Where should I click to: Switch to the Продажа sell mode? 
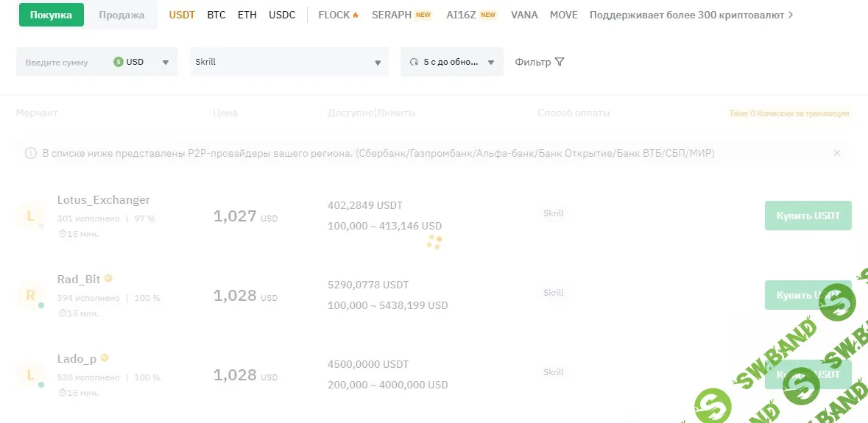(121, 15)
